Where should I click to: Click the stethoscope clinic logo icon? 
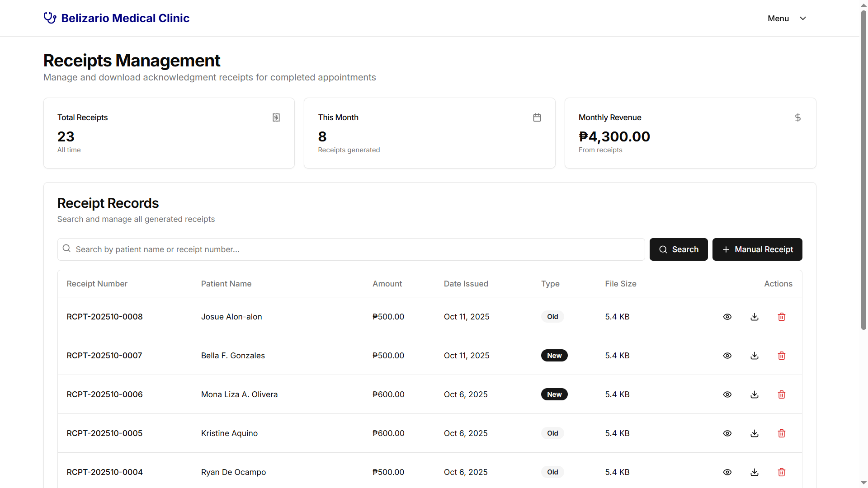pos(50,18)
